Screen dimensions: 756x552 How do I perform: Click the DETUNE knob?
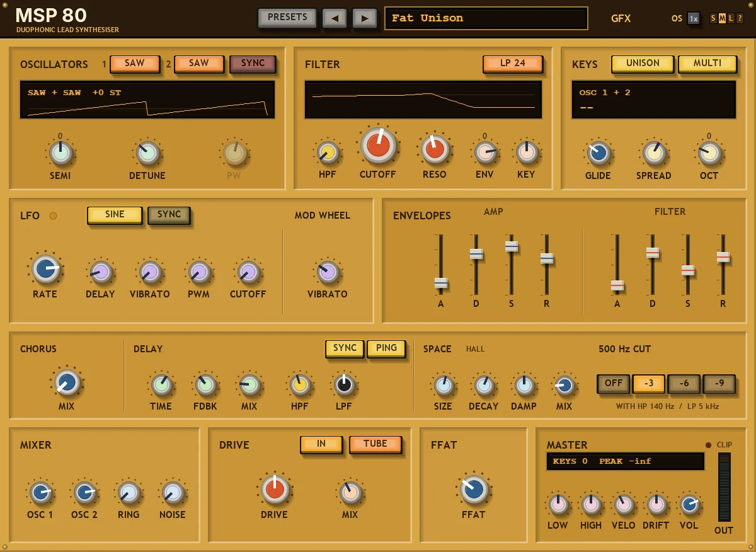pyautogui.click(x=148, y=153)
